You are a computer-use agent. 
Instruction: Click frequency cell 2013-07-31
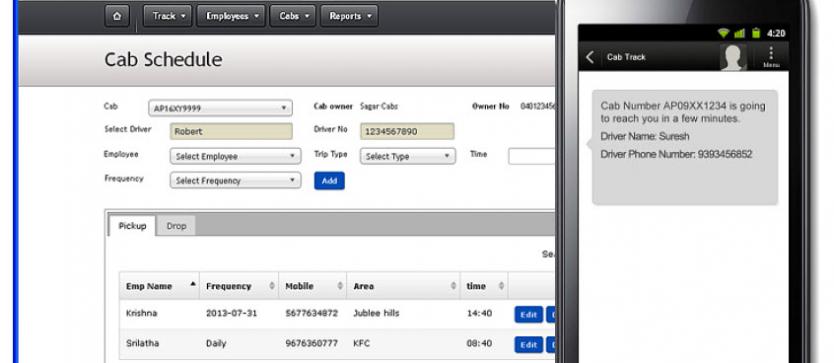coord(231,313)
